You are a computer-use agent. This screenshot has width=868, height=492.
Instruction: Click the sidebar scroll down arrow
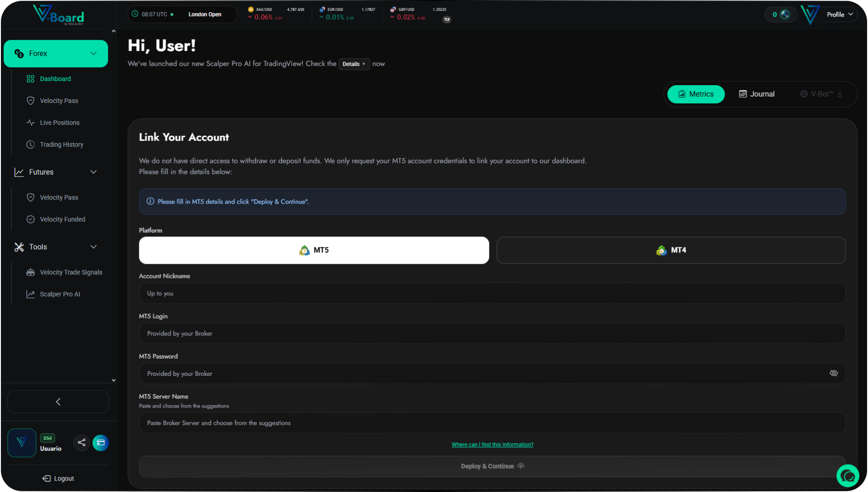point(113,380)
